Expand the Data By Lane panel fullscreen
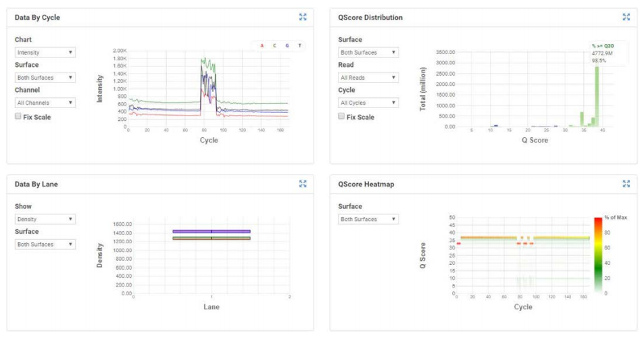Screen dimensions: 644x344 click(x=303, y=184)
